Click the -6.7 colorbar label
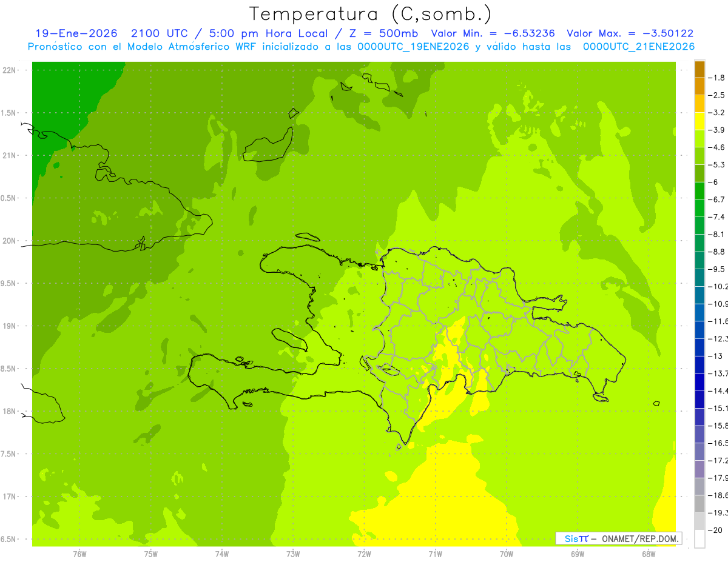The height and width of the screenshot is (562, 728). pos(717,199)
